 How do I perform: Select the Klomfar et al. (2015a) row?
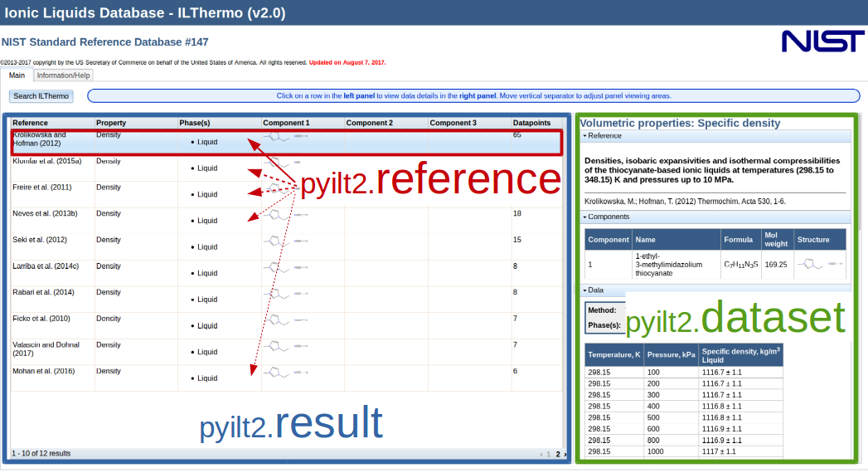[287, 168]
